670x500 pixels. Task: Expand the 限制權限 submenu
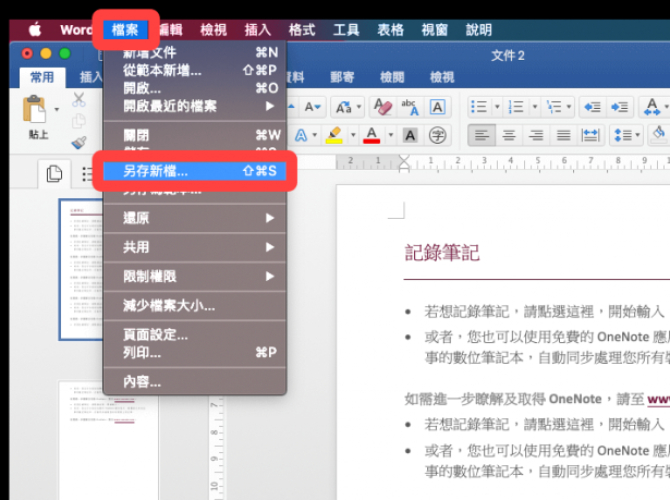tap(195, 276)
